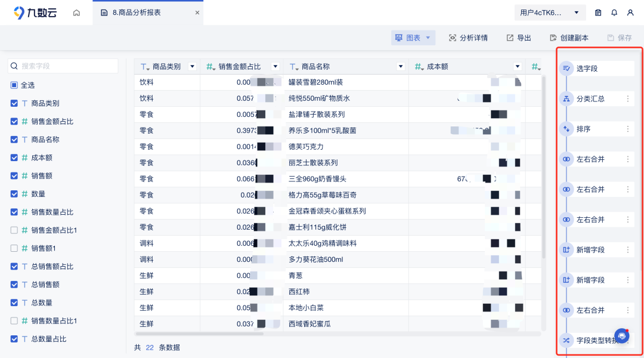Click the 创建副本 duplicate button
Image resolution: width=644 pixels, height=358 pixels.
pyautogui.click(x=568, y=37)
